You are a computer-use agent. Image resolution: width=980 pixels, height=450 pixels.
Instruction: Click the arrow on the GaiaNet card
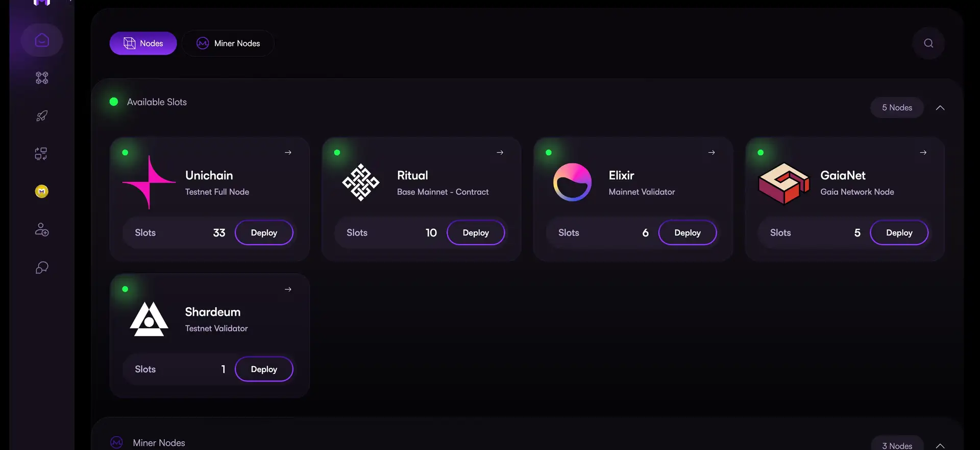click(923, 153)
